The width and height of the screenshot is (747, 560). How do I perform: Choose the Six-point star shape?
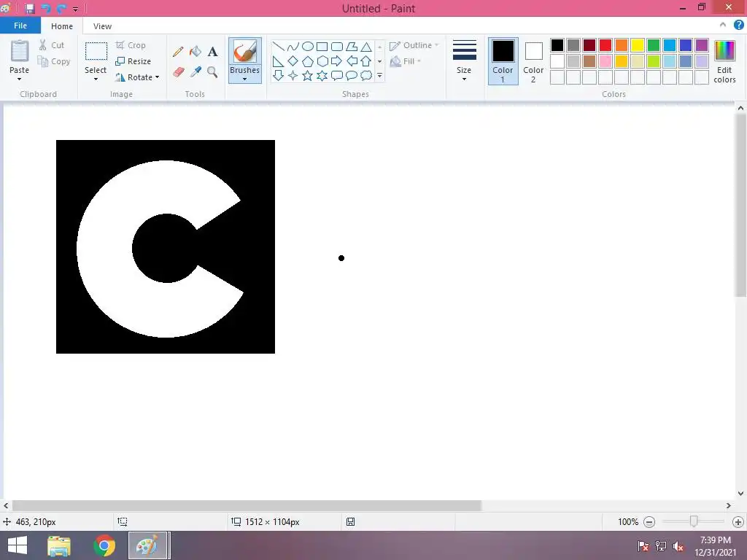(x=322, y=75)
